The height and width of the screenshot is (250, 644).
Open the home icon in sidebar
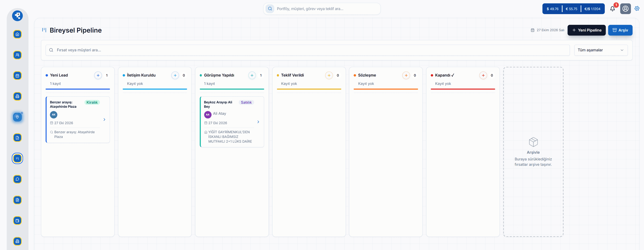(17, 34)
